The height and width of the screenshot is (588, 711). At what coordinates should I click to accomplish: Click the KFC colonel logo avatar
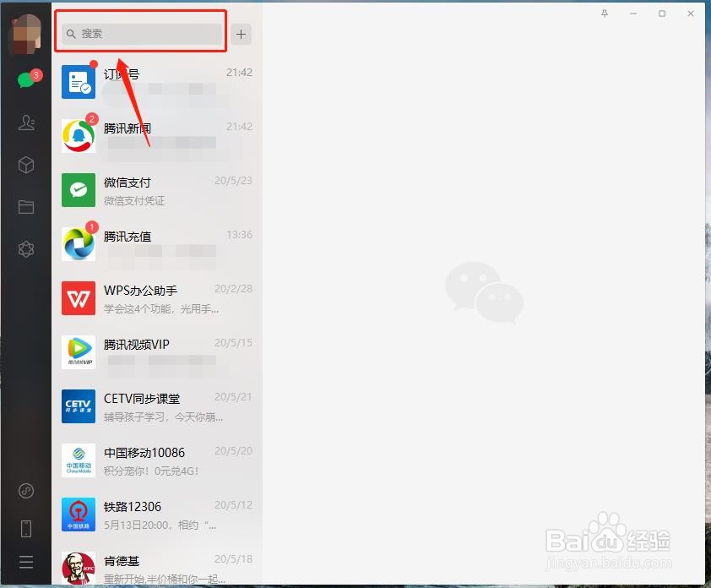[x=79, y=568]
